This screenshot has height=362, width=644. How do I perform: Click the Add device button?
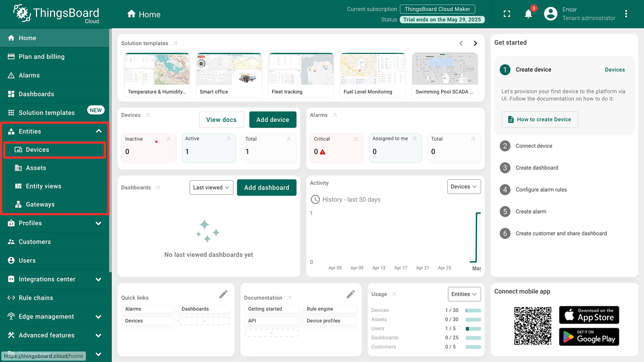click(x=273, y=119)
